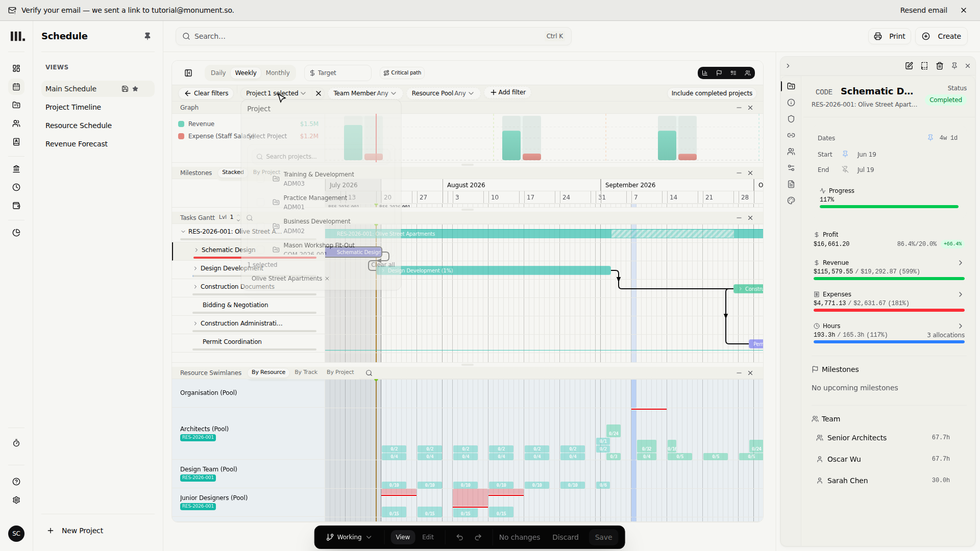Click the trash delete icon in details panel

[x=940, y=66]
